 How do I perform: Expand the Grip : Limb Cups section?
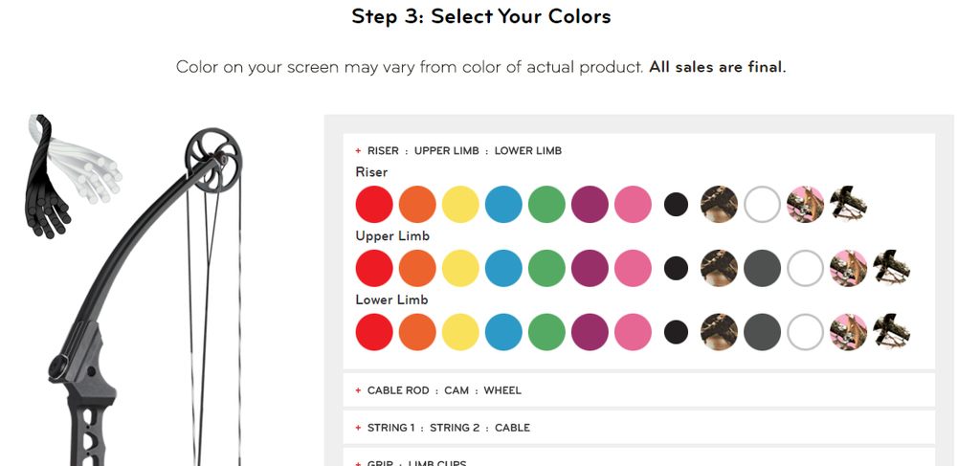638,460
